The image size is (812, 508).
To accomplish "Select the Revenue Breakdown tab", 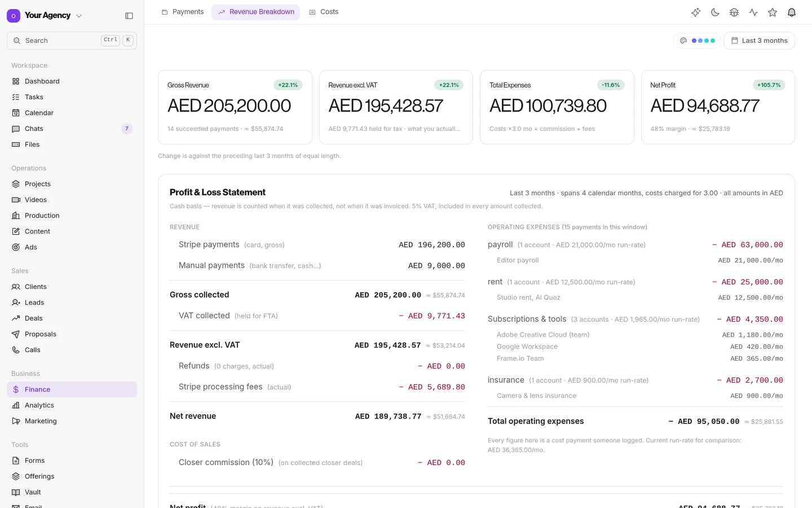I will click(256, 12).
